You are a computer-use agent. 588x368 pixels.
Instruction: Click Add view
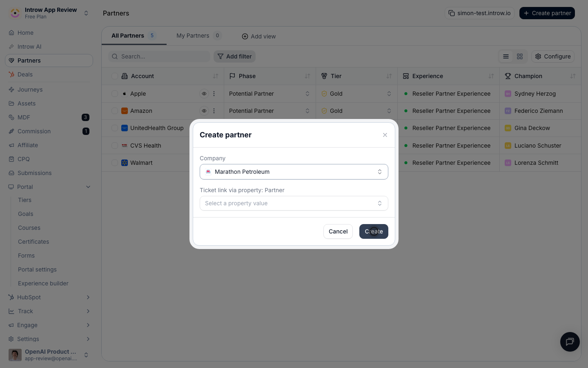tap(259, 36)
